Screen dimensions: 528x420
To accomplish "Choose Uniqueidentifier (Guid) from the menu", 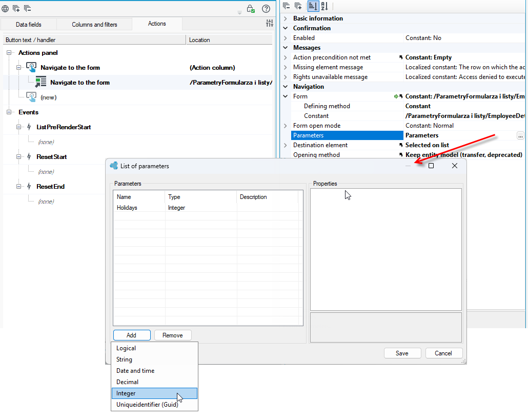I will (x=154, y=405).
